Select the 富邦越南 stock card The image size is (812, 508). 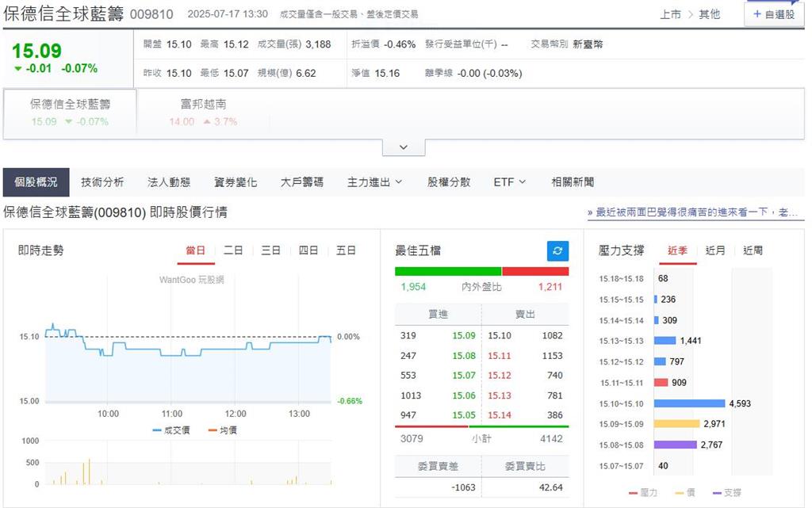tap(203, 113)
